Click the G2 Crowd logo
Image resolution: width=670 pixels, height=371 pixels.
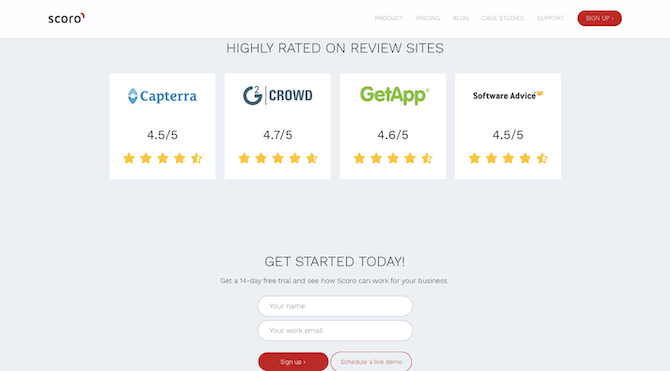[278, 95]
